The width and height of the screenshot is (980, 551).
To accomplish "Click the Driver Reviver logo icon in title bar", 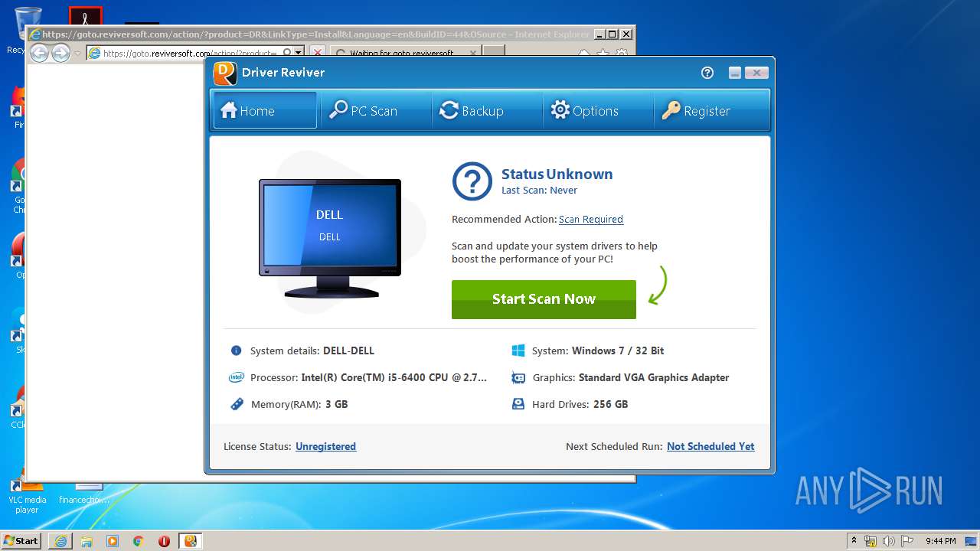I will click(224, 73).
